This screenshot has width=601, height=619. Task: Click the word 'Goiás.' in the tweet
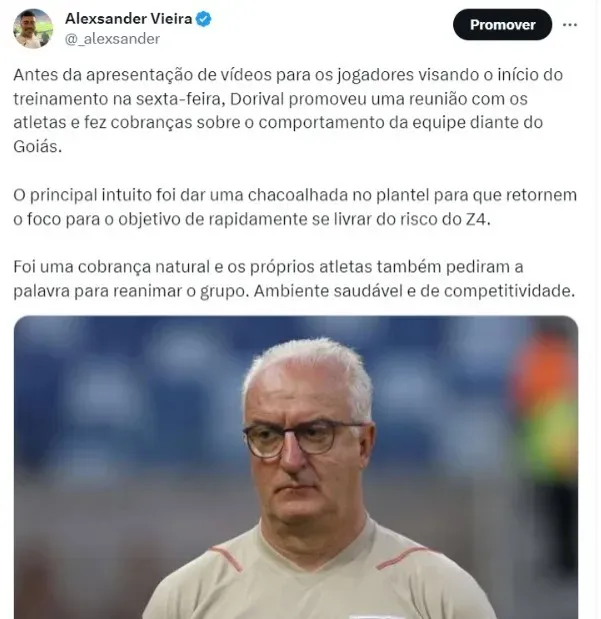pos(38,146)
